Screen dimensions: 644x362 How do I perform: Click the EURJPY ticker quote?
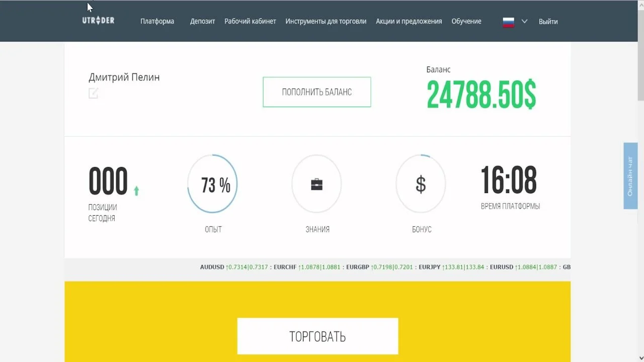(451, 267)
